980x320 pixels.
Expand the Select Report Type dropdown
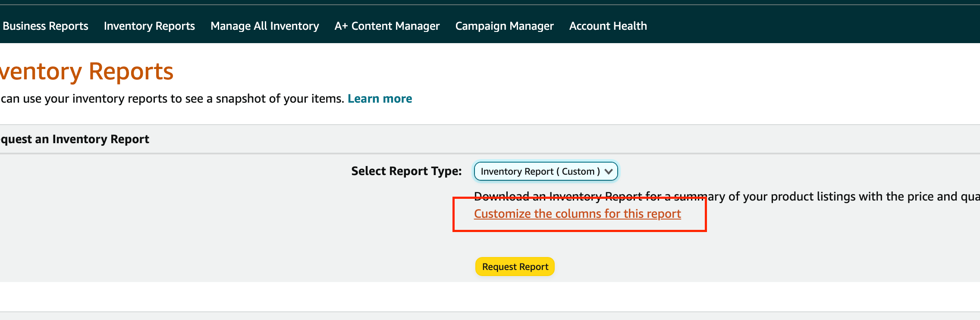pos(546,171)
